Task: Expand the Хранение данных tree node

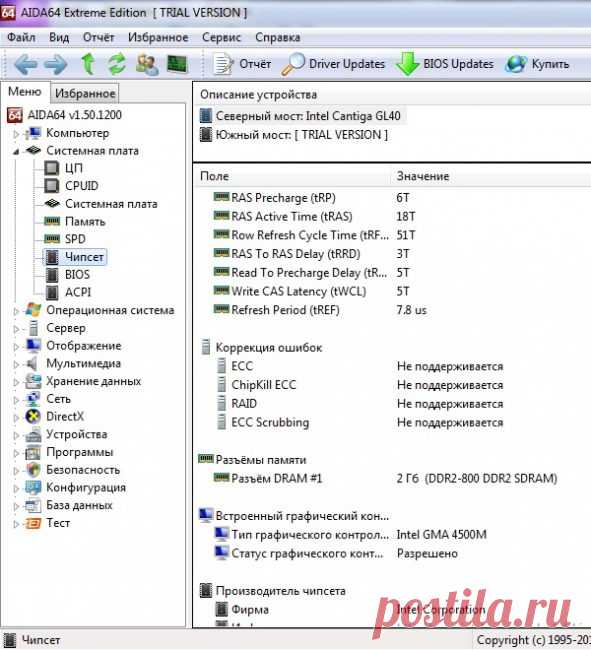Action: tap(16, 381)
